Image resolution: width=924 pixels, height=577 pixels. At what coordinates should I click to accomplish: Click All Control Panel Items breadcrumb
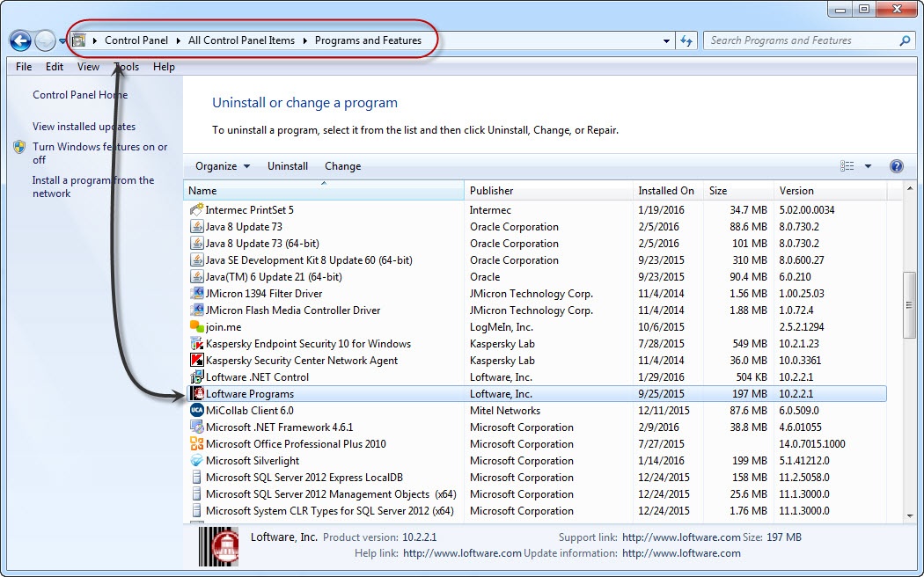(241, 40)
